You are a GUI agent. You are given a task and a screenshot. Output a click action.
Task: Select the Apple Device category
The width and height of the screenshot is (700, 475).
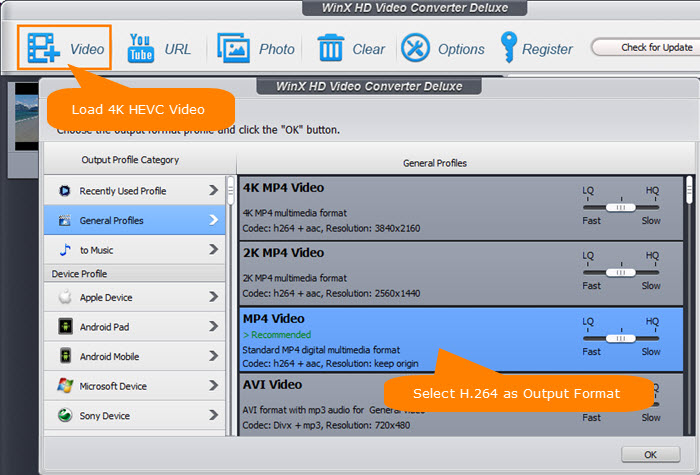click(x=134, y=297)
